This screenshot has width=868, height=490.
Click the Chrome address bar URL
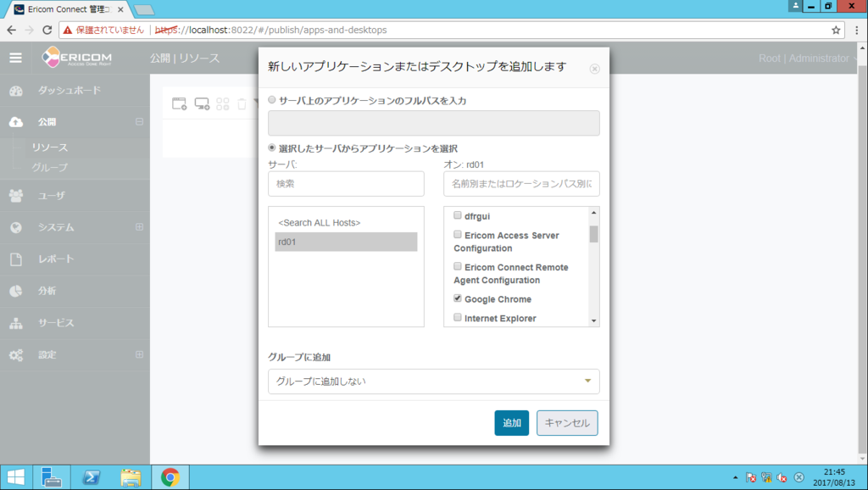point(270,30)
